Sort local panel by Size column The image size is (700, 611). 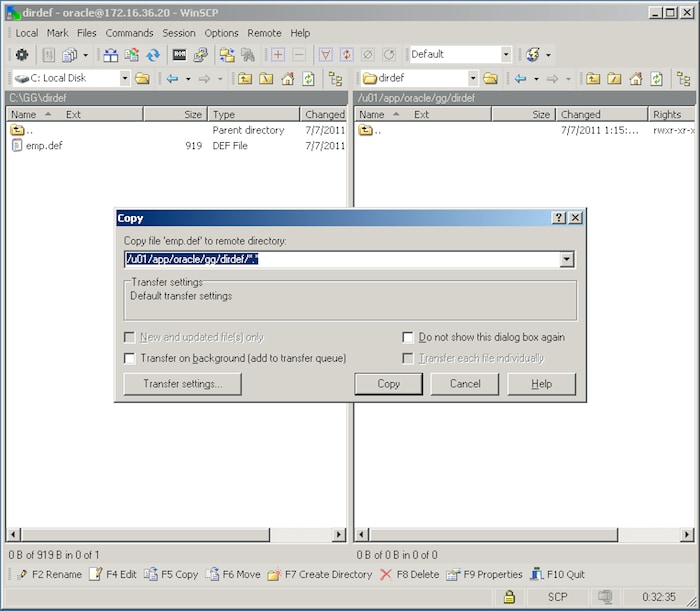click(175, 114)
